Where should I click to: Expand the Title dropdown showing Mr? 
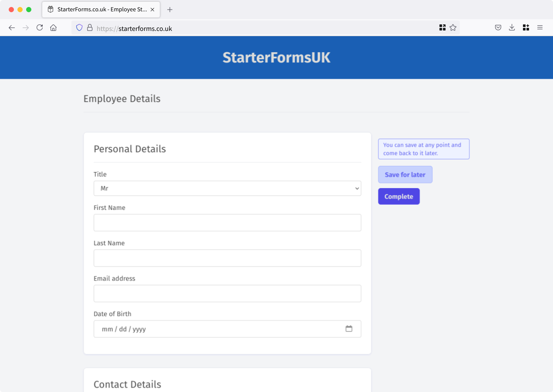[227, 189]
